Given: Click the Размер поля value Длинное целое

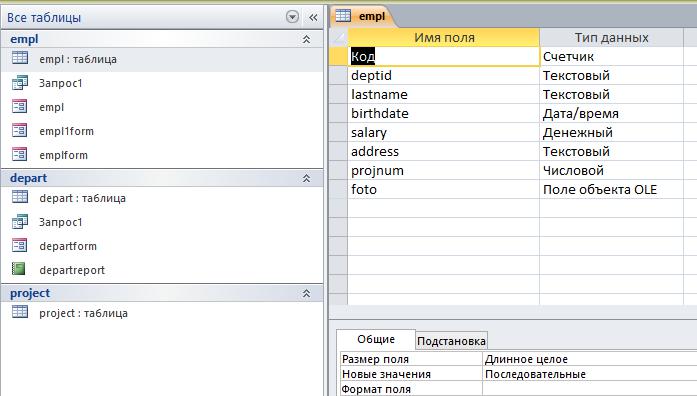Looking at the screenshot, I should 590,359.
